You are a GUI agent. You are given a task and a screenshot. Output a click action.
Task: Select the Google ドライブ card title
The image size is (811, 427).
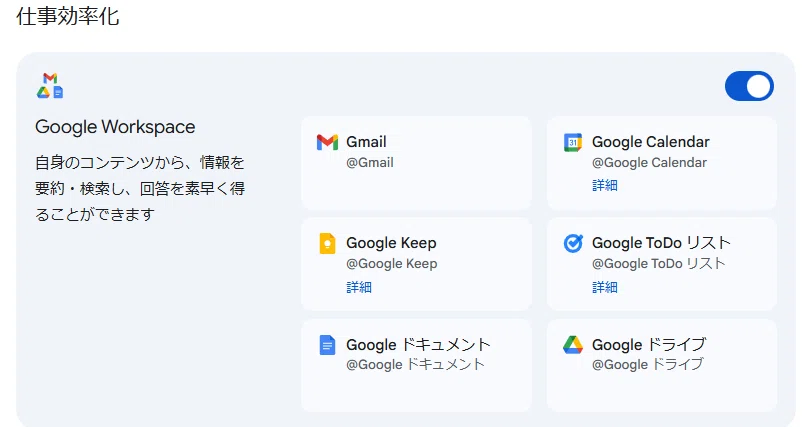coord(649,344)
